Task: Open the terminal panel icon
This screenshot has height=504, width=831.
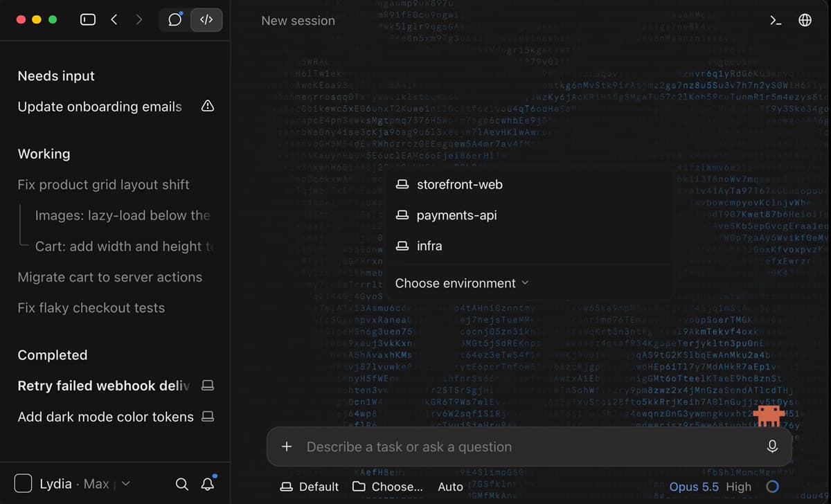Action: click(776, 21)
